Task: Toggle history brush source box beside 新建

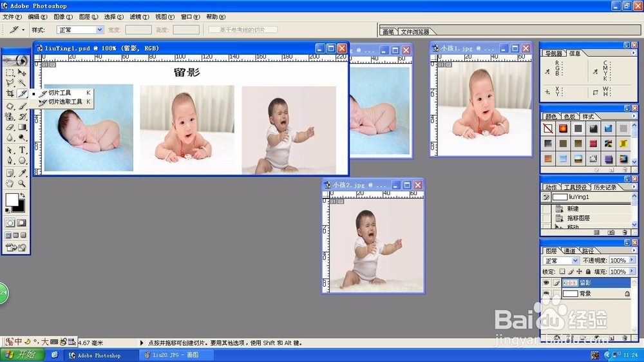Action: (x=546, y=209)
